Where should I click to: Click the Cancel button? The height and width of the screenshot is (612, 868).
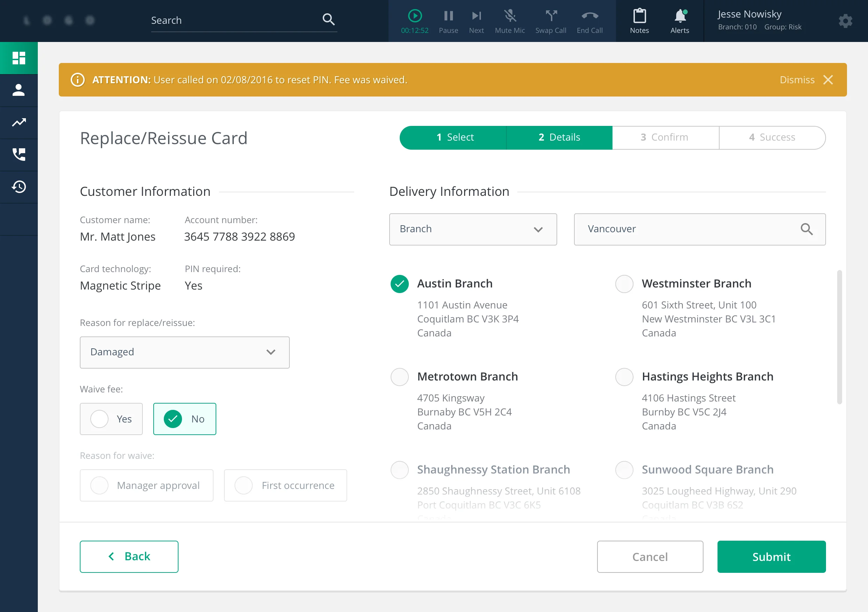pyautogui.click(x=650, y=556)
